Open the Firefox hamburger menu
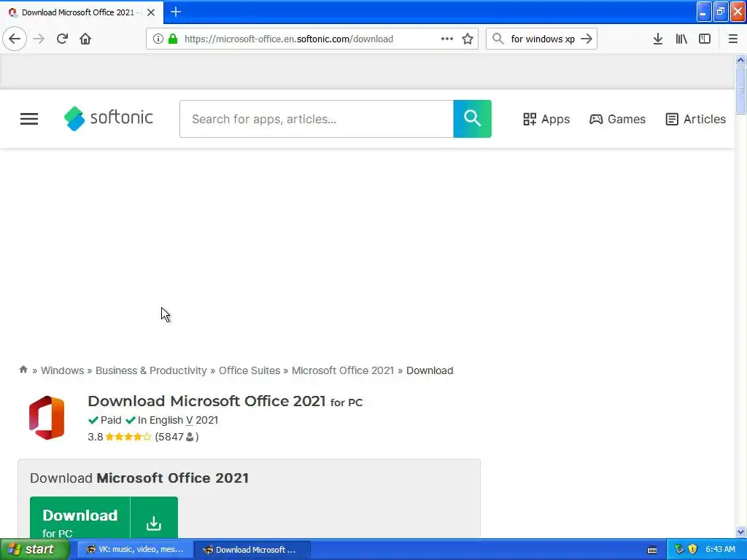Viewport: 747px width, 560px height. [x=732, y=39]
